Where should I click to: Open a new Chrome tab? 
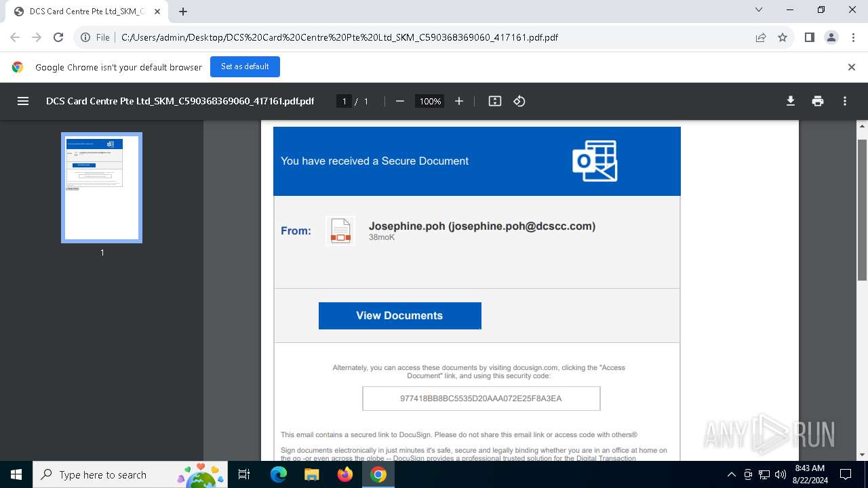(x=183, y=12)
